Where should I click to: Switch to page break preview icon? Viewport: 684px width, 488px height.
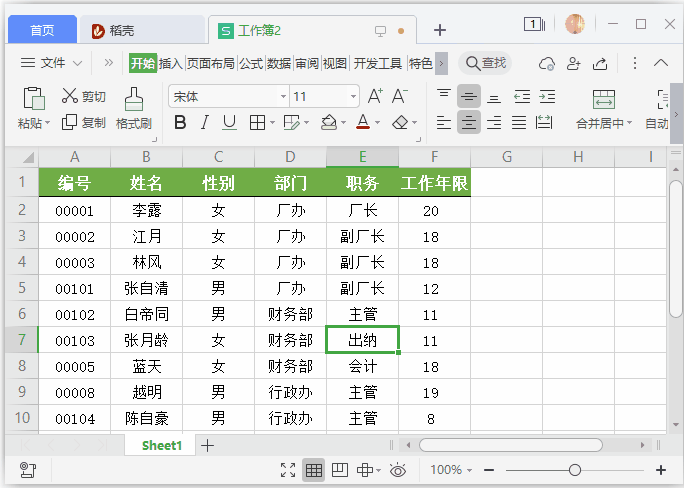click(340, 470)
